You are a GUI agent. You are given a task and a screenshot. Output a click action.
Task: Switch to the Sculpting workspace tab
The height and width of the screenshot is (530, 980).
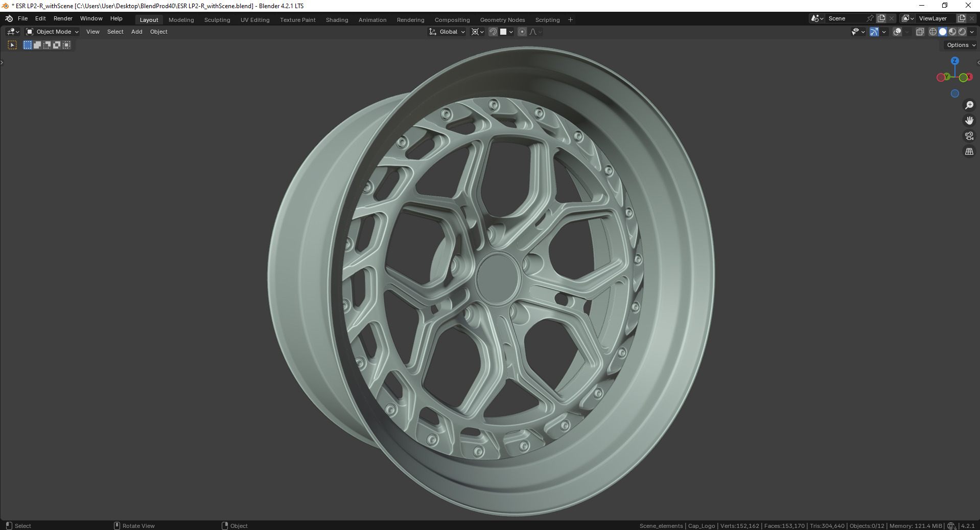coord(217,20)
